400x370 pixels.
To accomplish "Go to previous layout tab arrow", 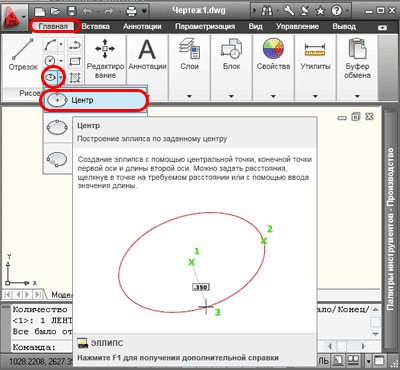I will point(18,295).
